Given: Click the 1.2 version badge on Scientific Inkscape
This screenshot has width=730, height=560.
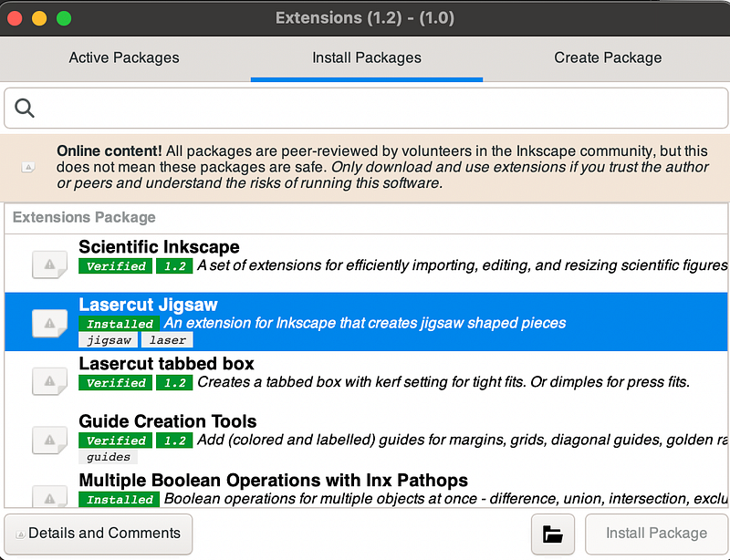Looking at the screenshot, I should [174, 265].
